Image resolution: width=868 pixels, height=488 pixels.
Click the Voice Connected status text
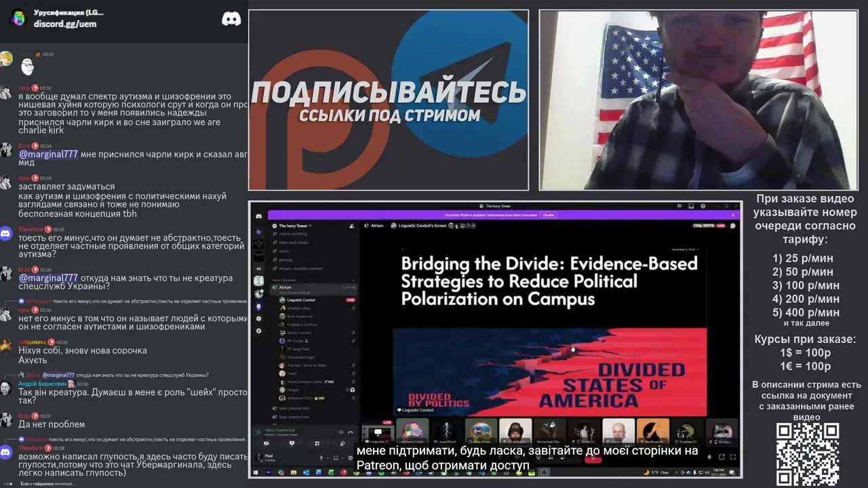pyautogui.click(x=279, y=430)
